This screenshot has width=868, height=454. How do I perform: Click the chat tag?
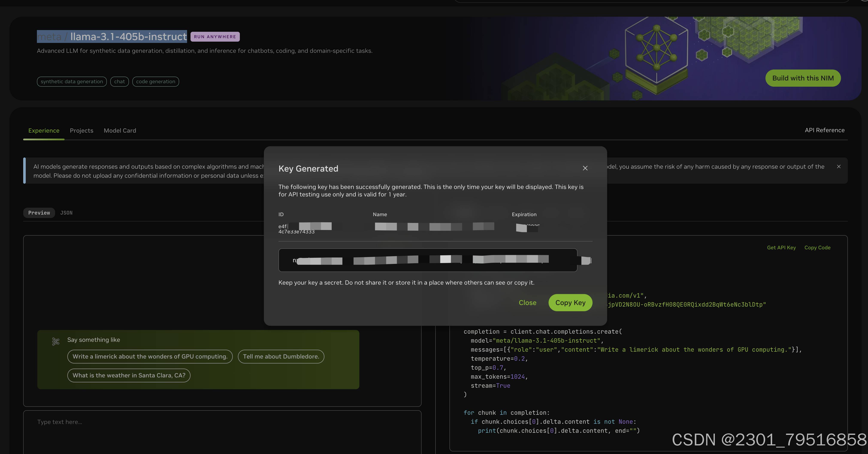[x=119, y=82]
